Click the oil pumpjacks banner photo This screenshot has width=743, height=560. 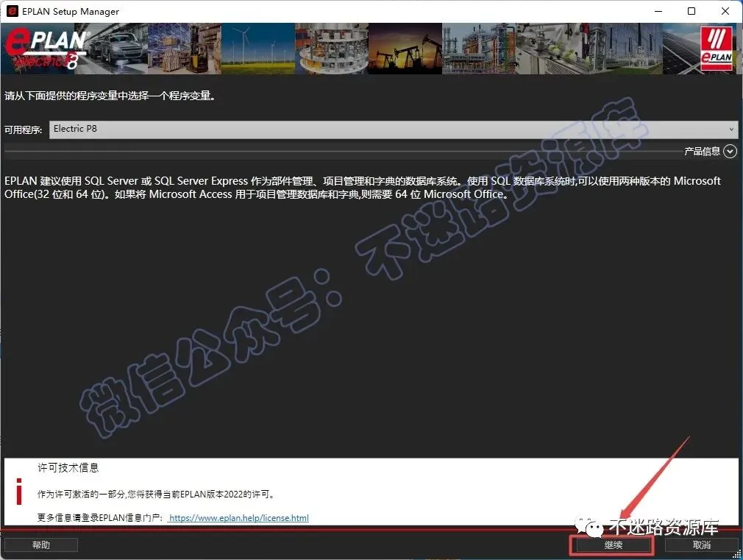coord(405,49)
